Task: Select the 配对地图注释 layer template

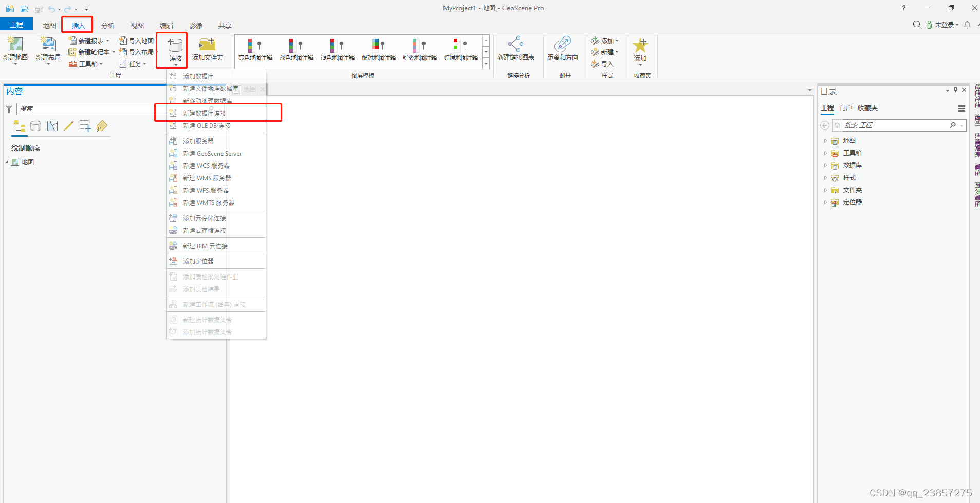Action: click(379, 49)
